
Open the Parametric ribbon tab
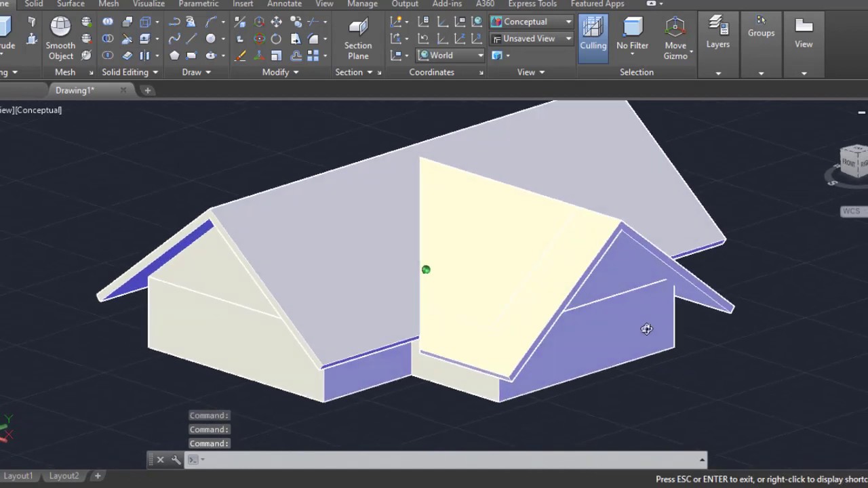pos(199,4)
